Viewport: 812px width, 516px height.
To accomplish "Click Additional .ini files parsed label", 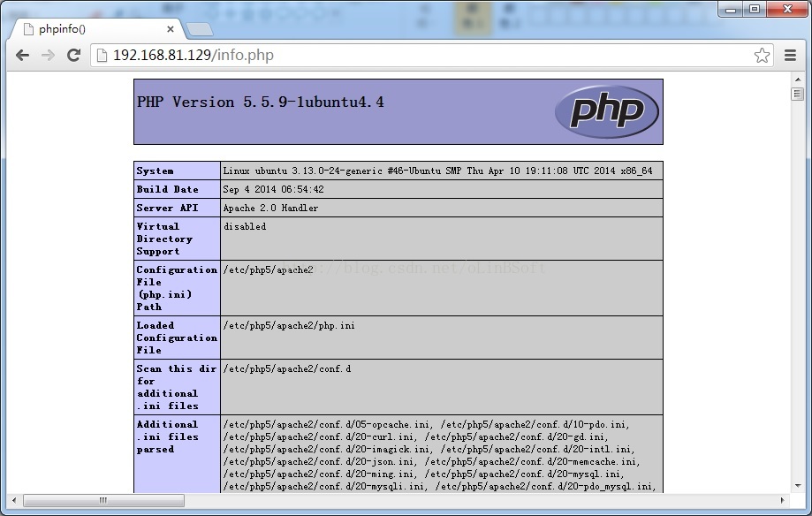I will tap(167, 436).
